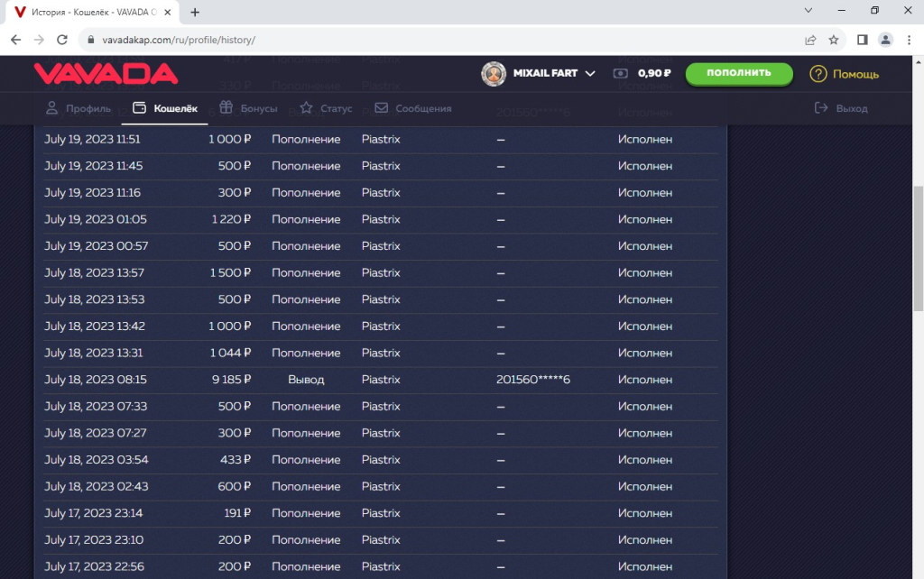Click the 1 220 ₽ amount cell
Viewport: 924px width, 579px height.
[x=231, y=220]
